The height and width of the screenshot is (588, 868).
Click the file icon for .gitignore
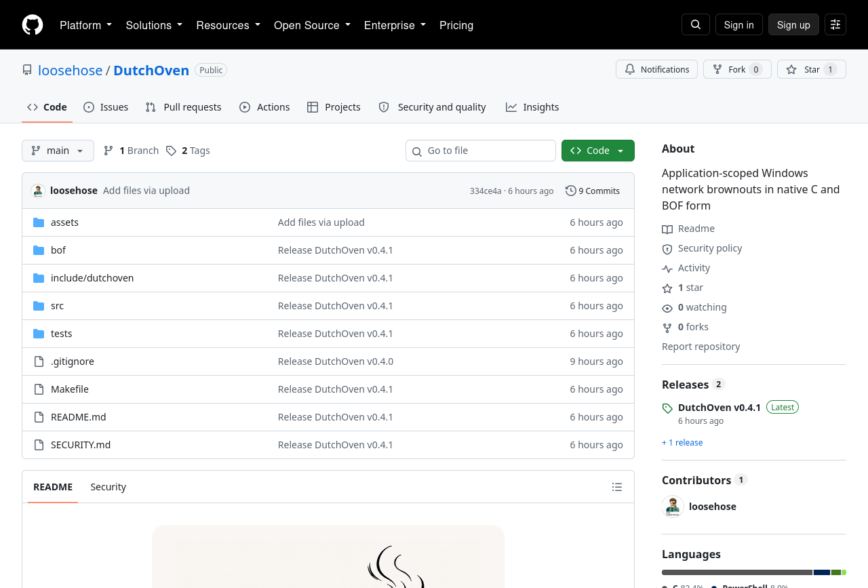pos(39,361)
